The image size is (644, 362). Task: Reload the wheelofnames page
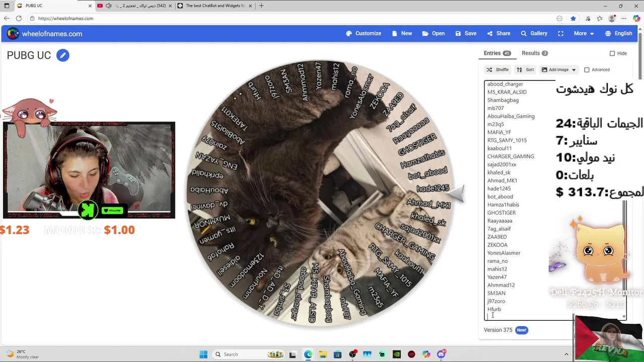click(x=19, y=19)
